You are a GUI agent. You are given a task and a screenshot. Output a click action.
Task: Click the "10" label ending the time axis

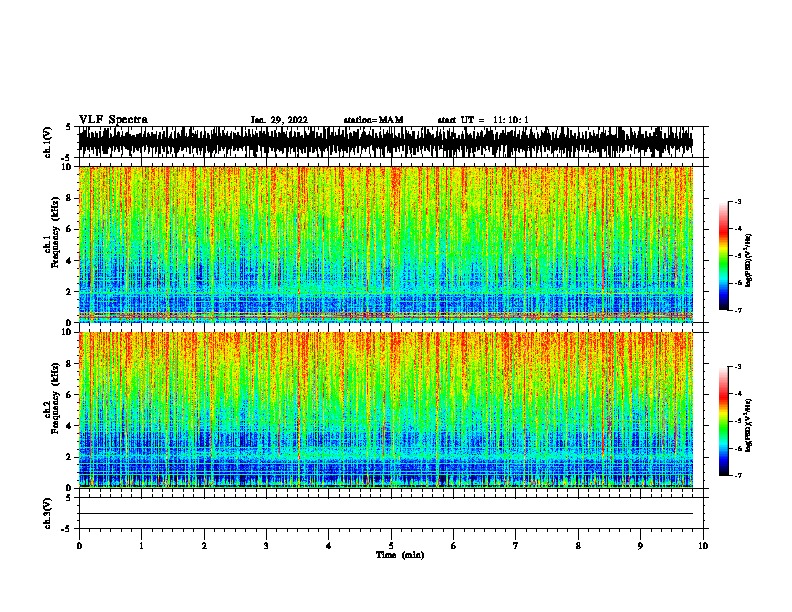point(703,546)
